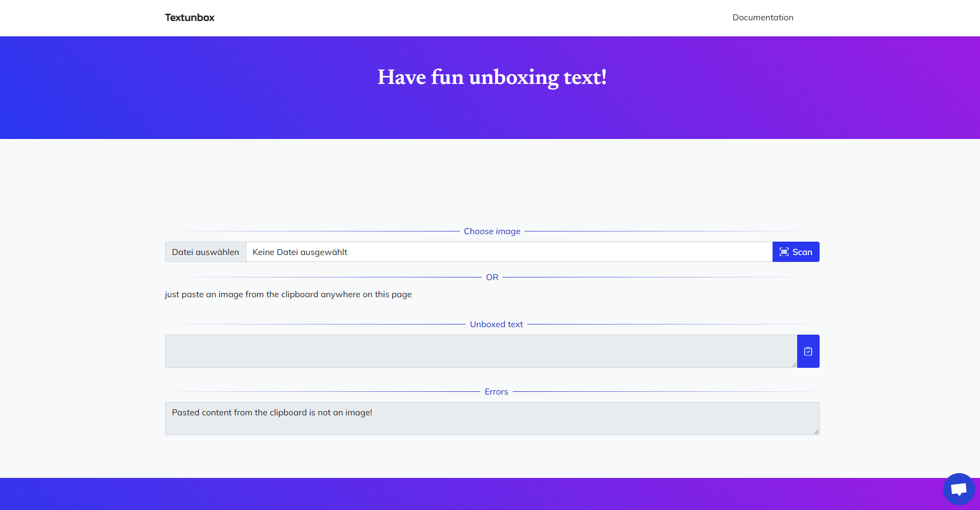Image resolution: width=980 pixels, height=510 pixels.
Task: Click the paste-an-image instruction text
Action: click(288, 294)
